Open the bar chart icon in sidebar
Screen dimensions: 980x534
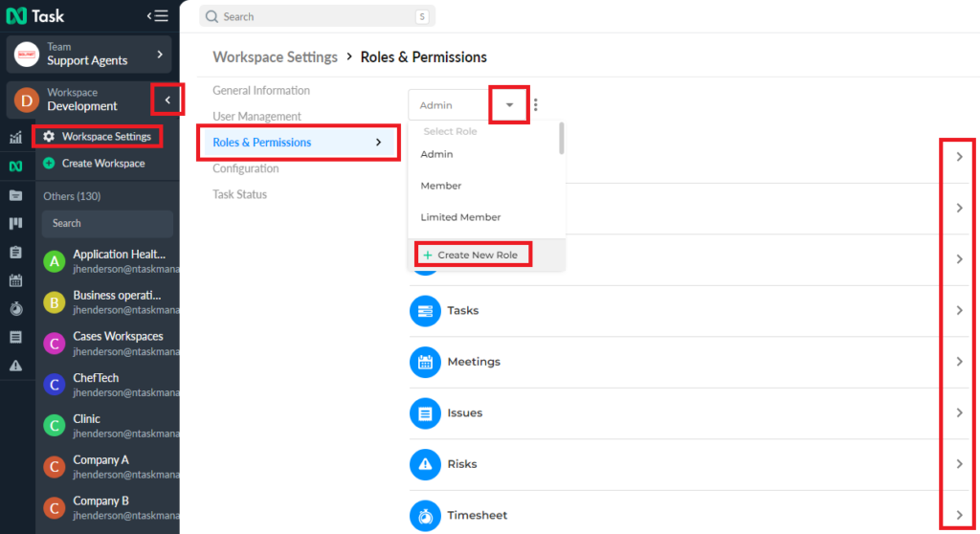(15, 138)
